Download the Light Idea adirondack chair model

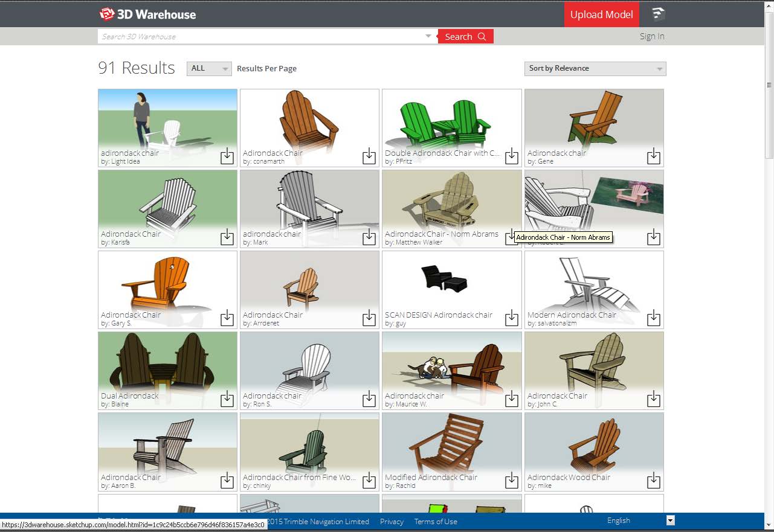[x=227, y=156]
